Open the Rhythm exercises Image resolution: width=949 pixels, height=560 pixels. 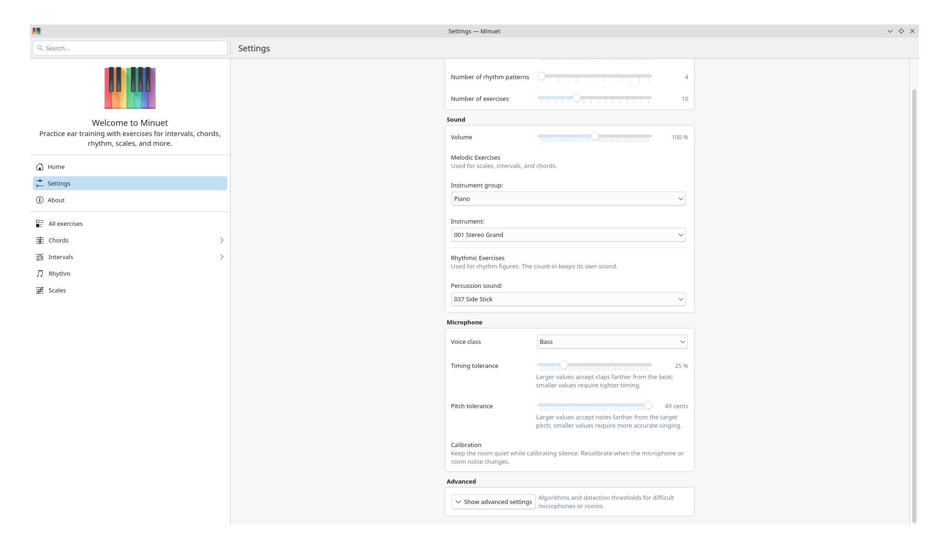(130, 274)
